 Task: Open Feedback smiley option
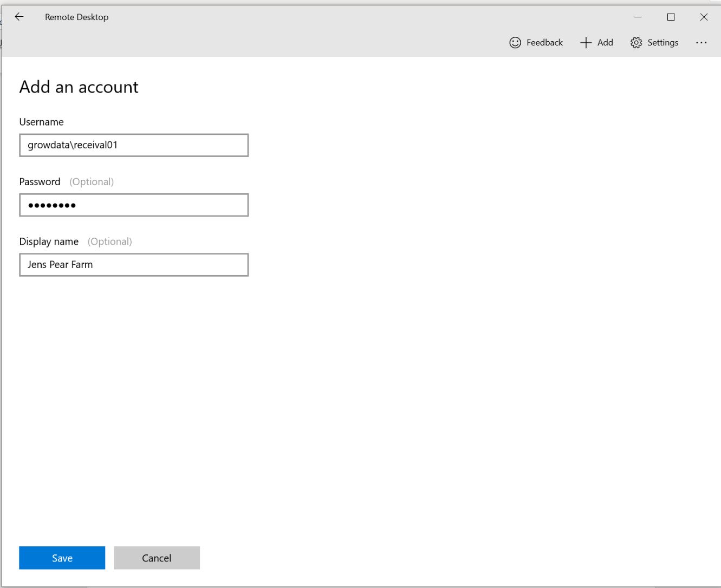point(536,42)
